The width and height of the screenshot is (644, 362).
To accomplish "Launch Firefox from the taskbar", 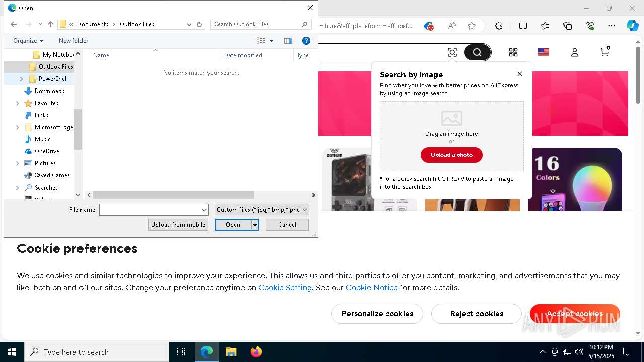I will point(256,352).
